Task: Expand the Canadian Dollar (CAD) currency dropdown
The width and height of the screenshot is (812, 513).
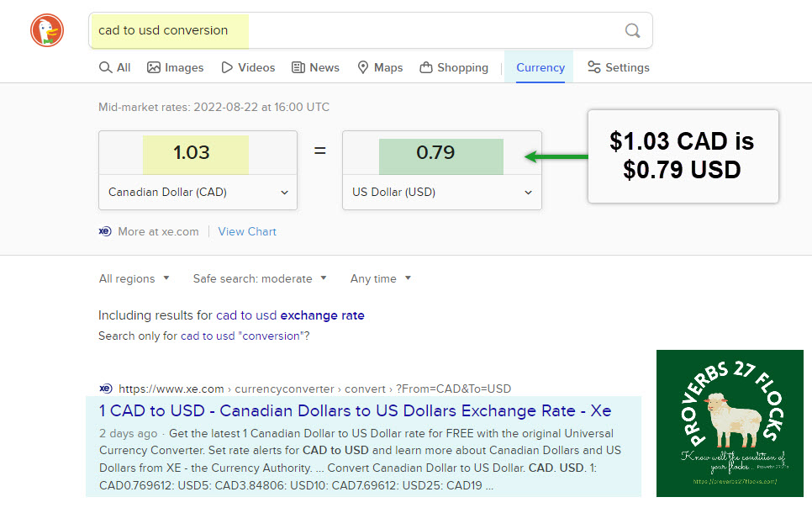Action: (198, 192)
